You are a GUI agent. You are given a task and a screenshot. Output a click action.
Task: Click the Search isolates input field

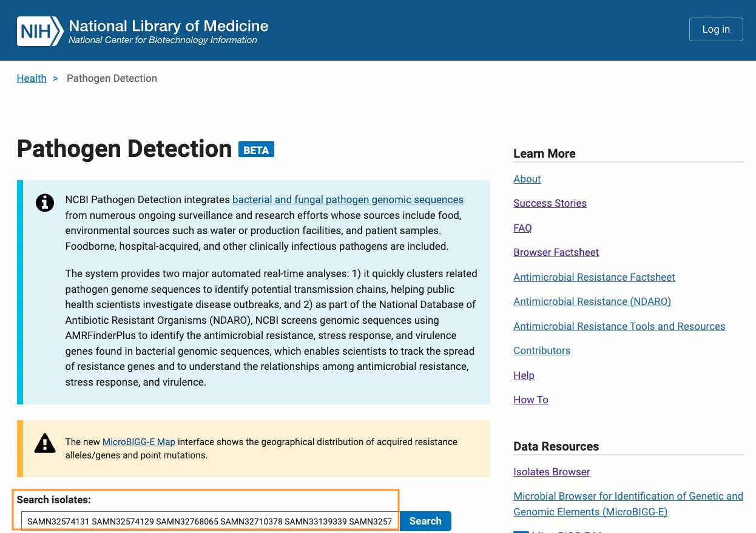[210, 521]
